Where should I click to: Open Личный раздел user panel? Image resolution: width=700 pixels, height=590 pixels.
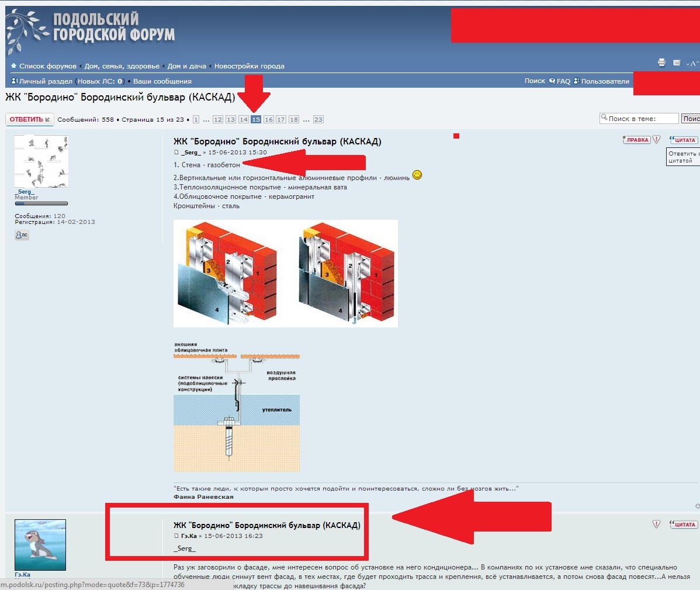coord(46,81)
